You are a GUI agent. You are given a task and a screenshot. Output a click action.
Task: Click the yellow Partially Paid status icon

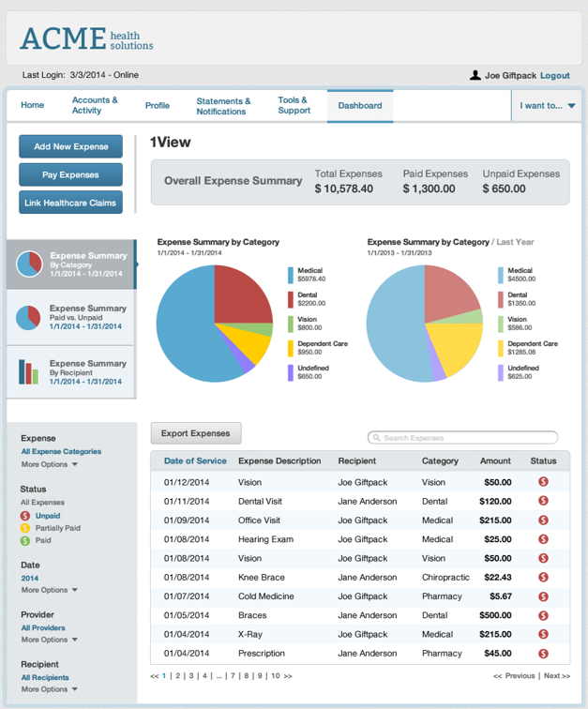[25, 528]
